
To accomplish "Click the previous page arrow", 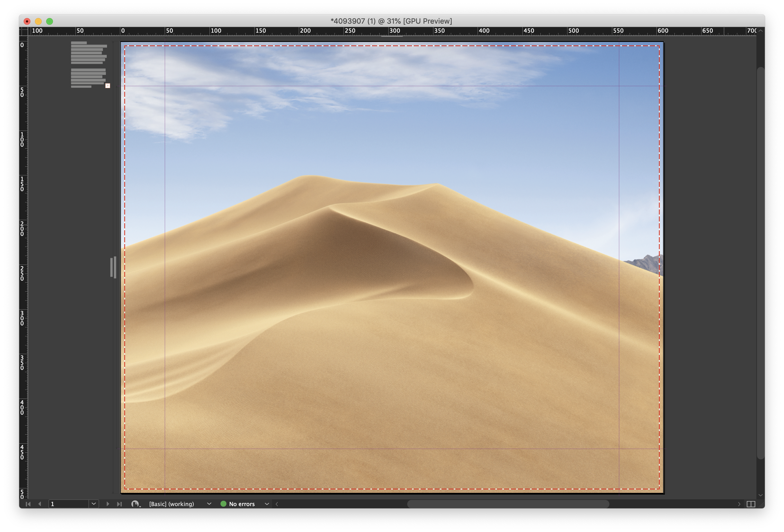I will [x=40, y=504].
